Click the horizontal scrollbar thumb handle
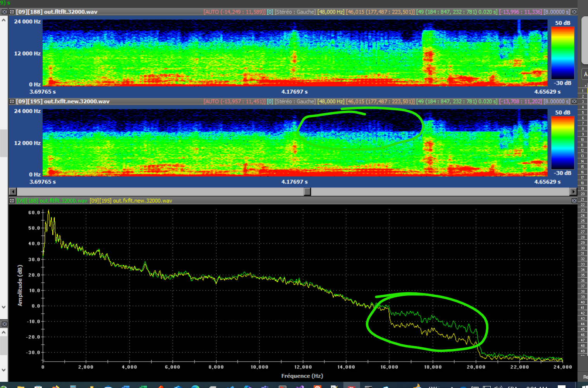 [x=307, y=192]
